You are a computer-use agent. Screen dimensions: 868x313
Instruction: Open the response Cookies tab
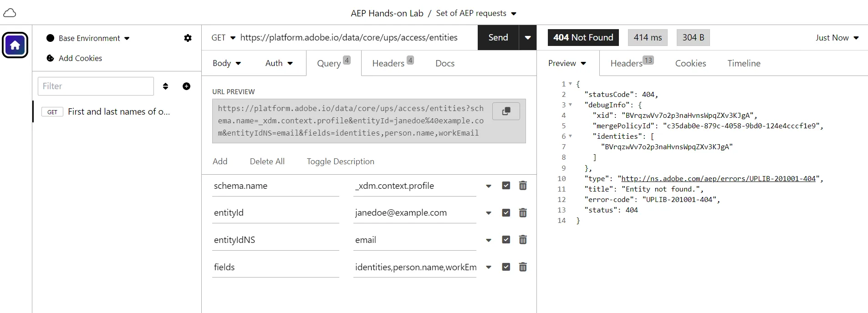click(x=690, y=63)
